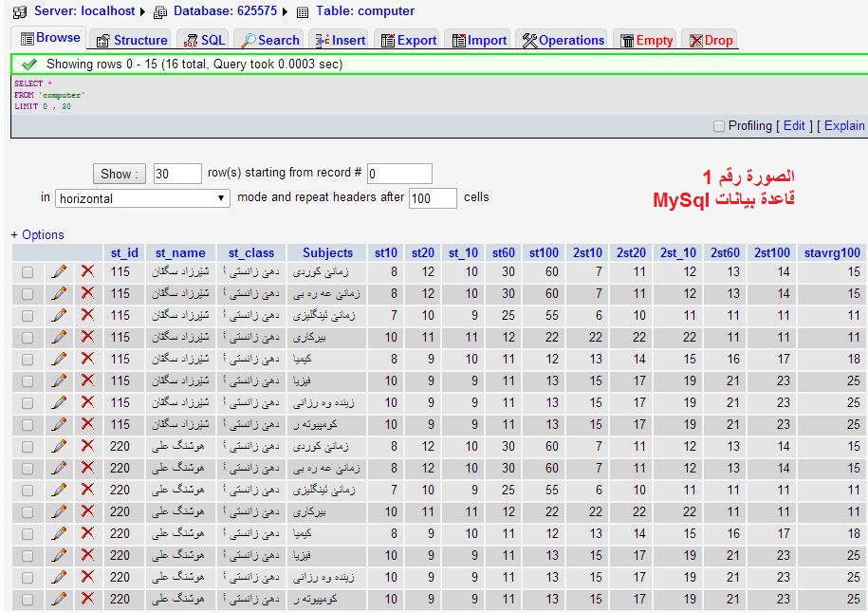The width and height of the screenshot is (868, 612).
Task: Open the Server: localhost breadcrumb link
Action: 84,11
